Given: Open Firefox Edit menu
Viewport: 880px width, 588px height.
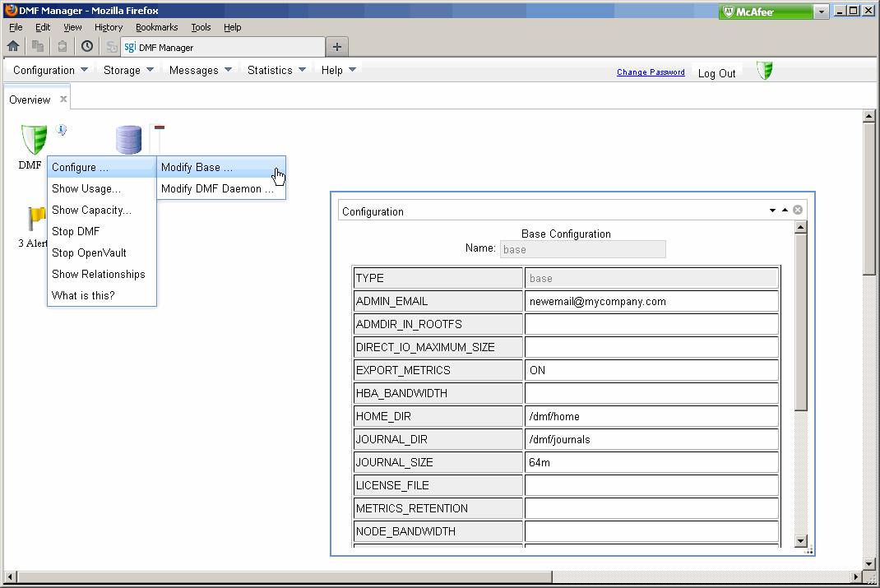Looking at the screenshot, I should [x=43, y=27].
